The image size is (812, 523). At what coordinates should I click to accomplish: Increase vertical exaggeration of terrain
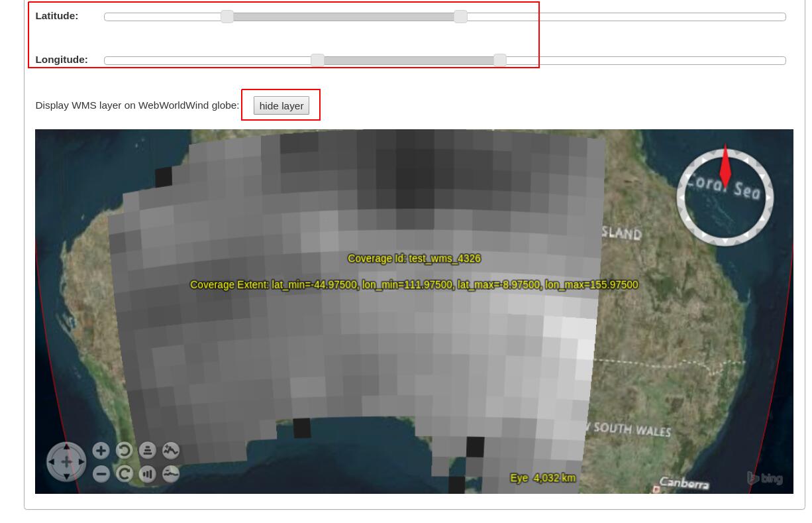(x=171, y=451)
